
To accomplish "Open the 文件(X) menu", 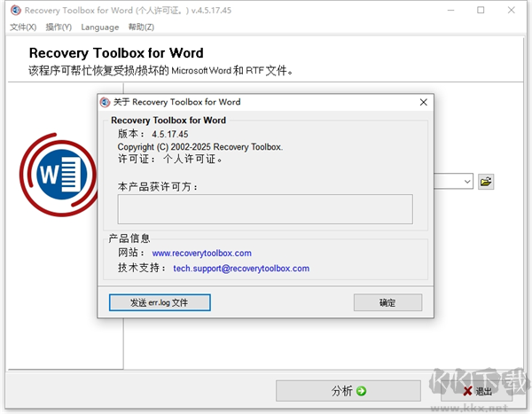I will pos(23,27).
